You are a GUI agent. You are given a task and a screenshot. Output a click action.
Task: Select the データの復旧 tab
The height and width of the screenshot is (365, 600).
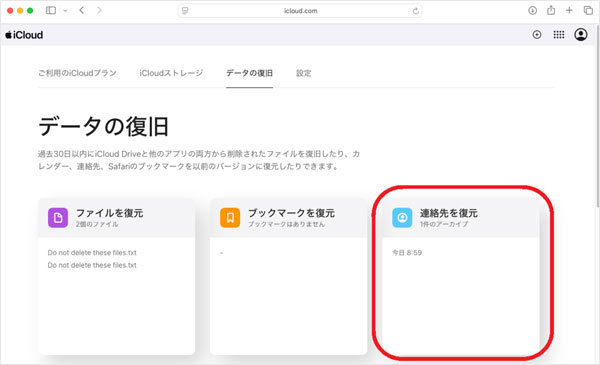(249, 73)
